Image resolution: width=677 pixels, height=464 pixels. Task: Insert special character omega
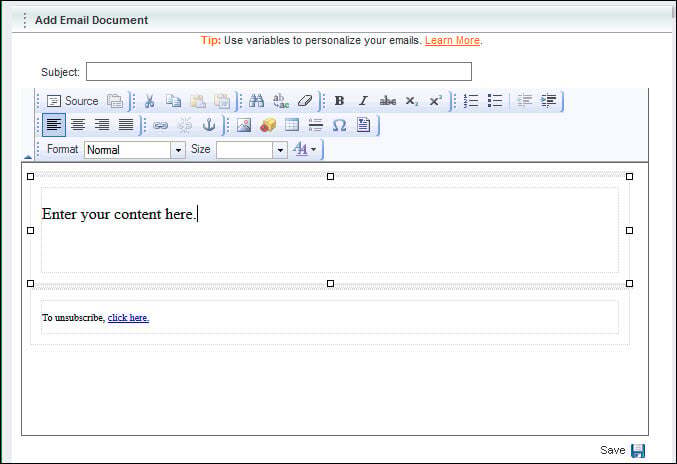[339, 125]
